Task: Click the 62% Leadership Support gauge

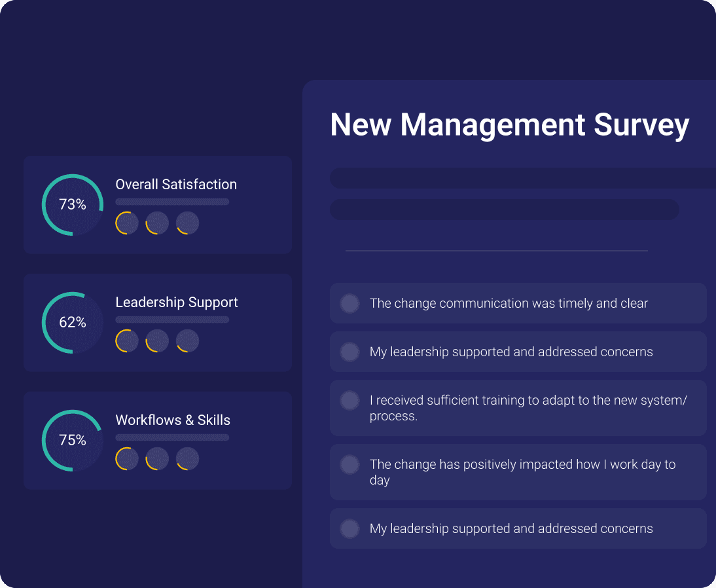Action: (73, 323)
